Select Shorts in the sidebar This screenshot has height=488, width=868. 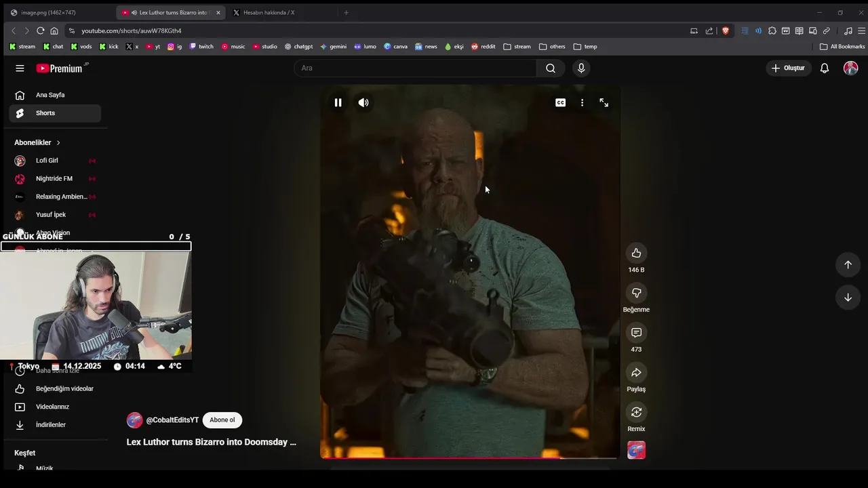pyautogui.click(x=55, y=113)
